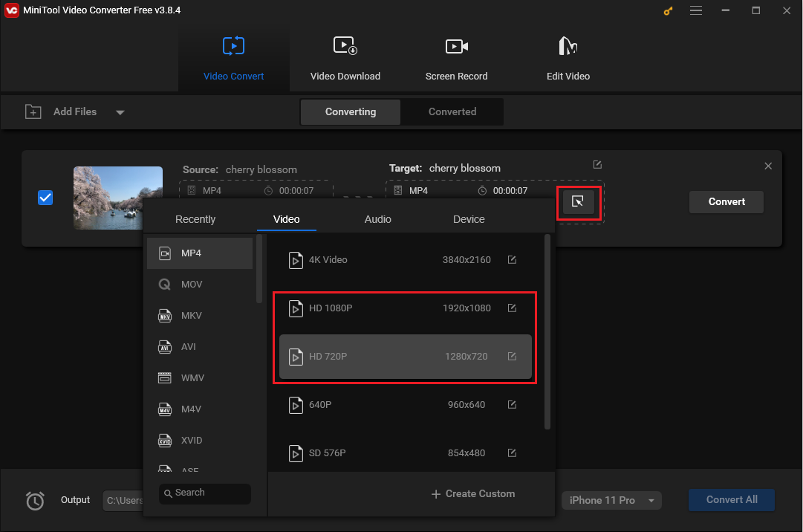Select the HD 1080P preset
Screen dimensions: 803x532
tap(405, 308)
